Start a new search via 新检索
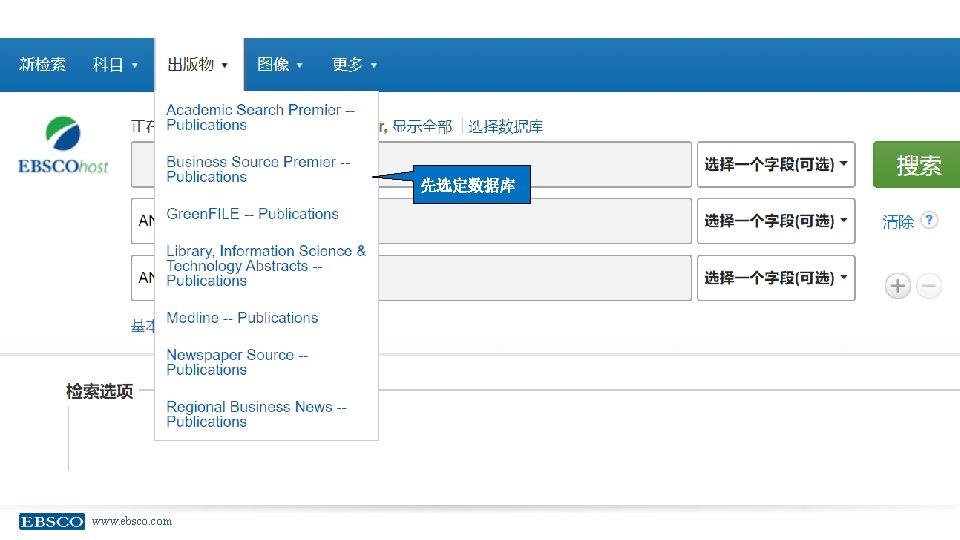This screenshot has height=540, width=960. tap(42, 64)
